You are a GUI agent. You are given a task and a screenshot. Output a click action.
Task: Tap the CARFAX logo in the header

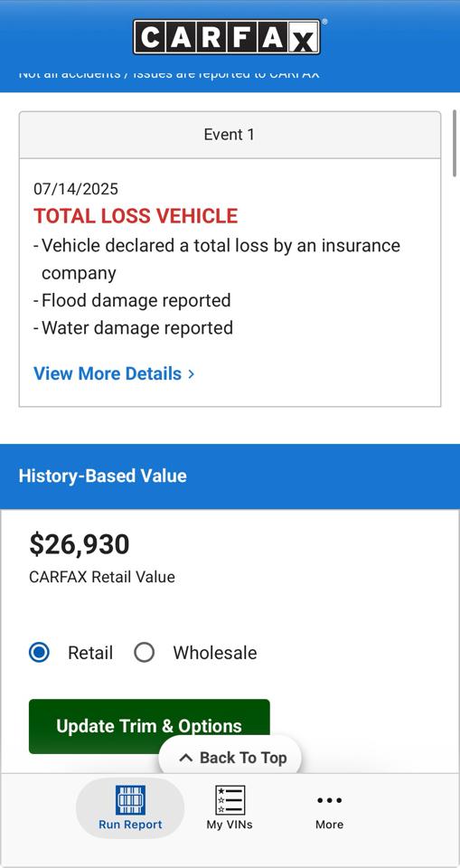click(227, 37)
